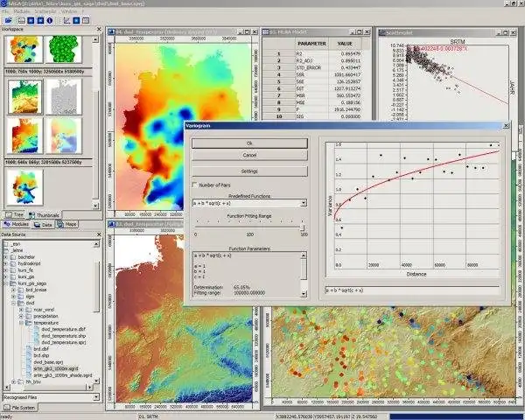Click the blue square icon right of the chart icon
This screenshot has height=420, width=525.
click(76, 20)
